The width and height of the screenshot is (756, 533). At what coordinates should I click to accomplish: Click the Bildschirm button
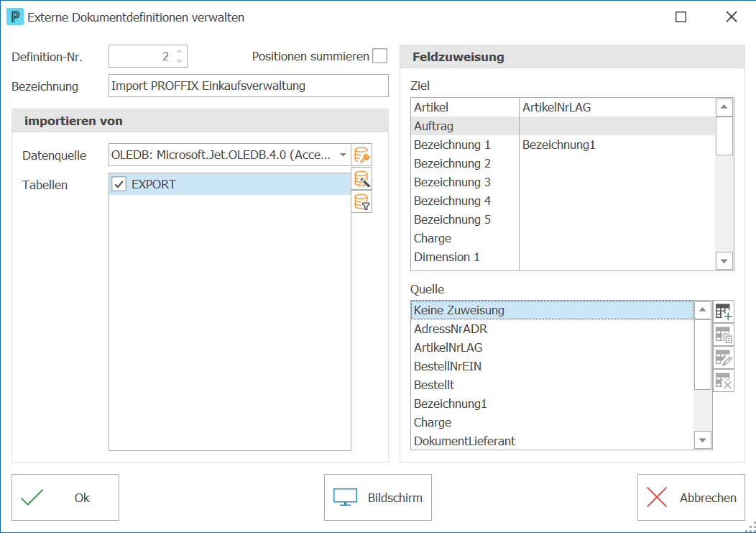(377, 497)
